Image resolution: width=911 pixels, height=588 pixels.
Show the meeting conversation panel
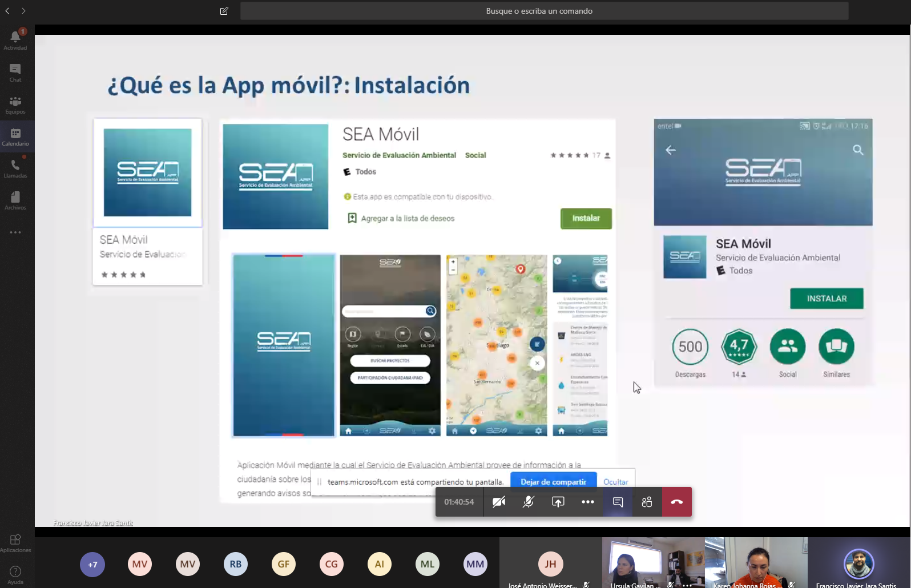pyautogui.click(x=618, y=502)
